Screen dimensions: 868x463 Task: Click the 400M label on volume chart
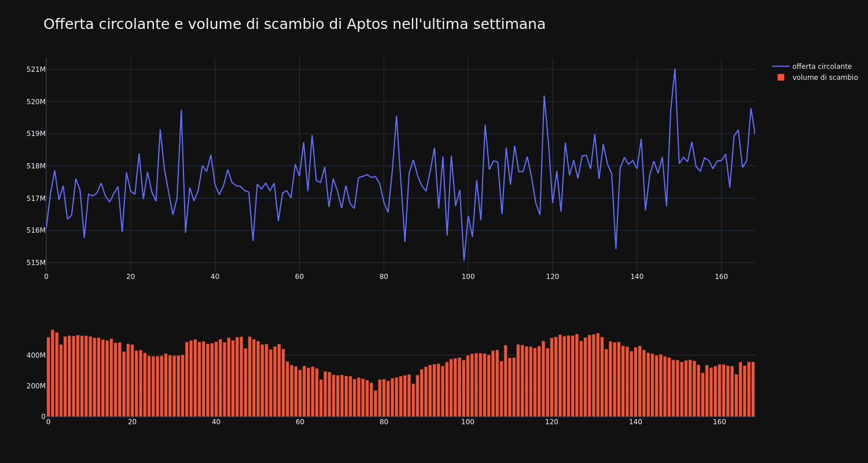[x=35, y=355]
